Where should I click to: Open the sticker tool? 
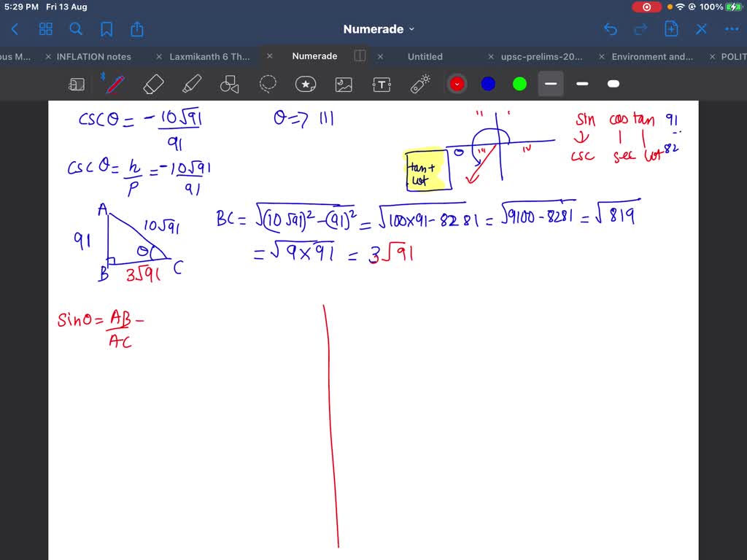[x=306, y=83]
